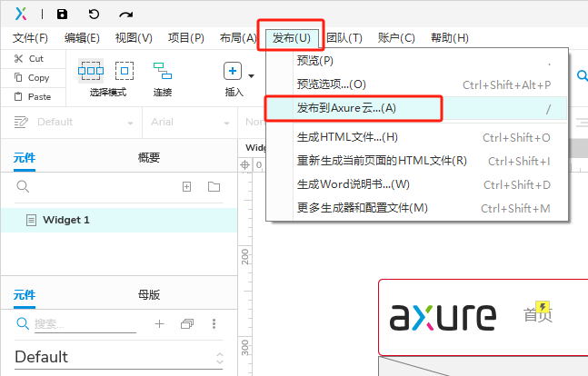Activate the 连接 connector tool
Image resolution: width=588 pixels, height=376 pixels.
163,79
